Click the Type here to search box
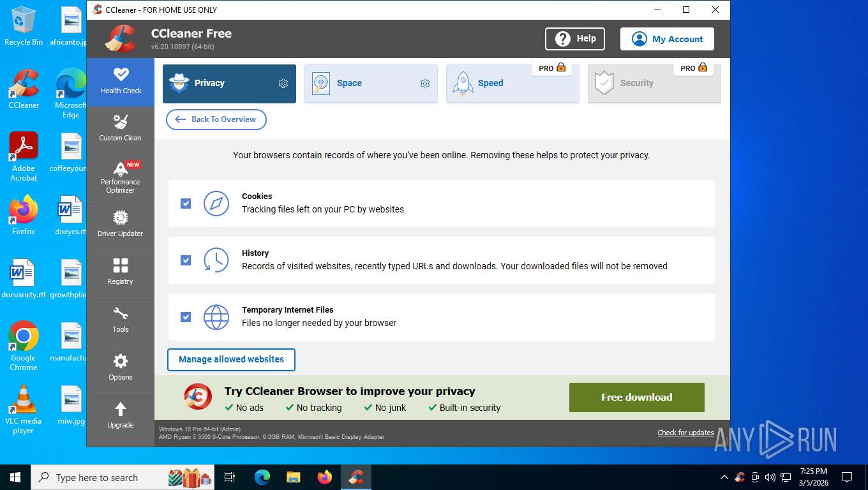 [121, 477]
